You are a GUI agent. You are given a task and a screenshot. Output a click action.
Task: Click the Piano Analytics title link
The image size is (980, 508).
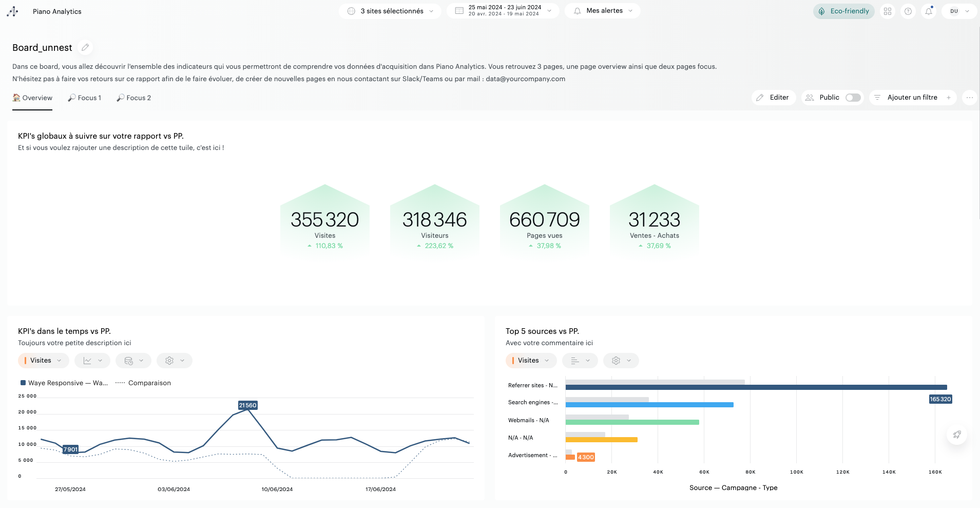[x=57, y=11]
